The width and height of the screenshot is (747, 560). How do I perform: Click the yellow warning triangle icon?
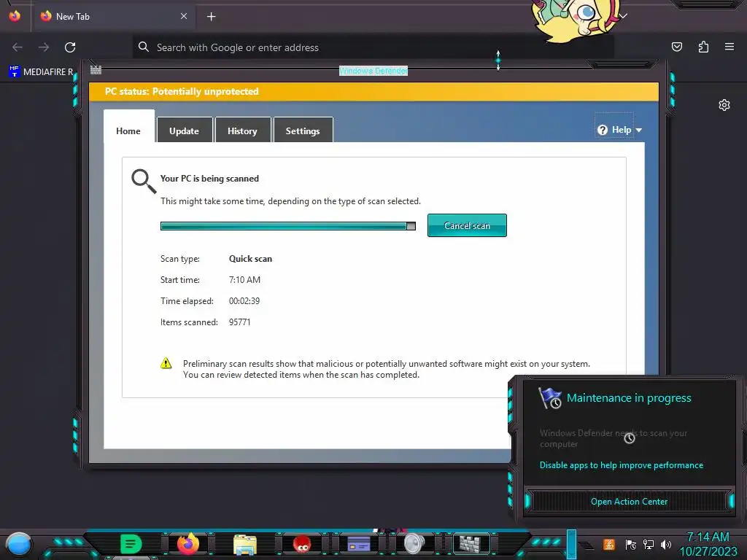166,363
